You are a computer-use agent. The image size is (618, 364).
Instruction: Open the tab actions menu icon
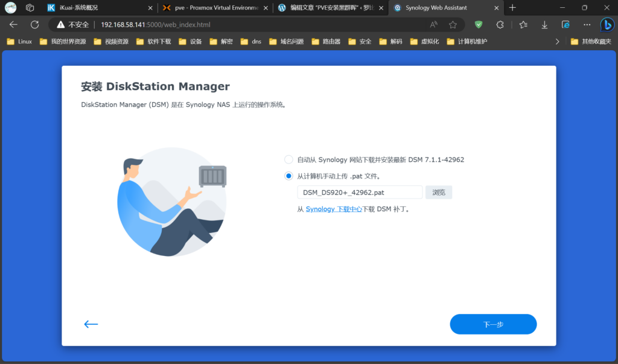30,8
